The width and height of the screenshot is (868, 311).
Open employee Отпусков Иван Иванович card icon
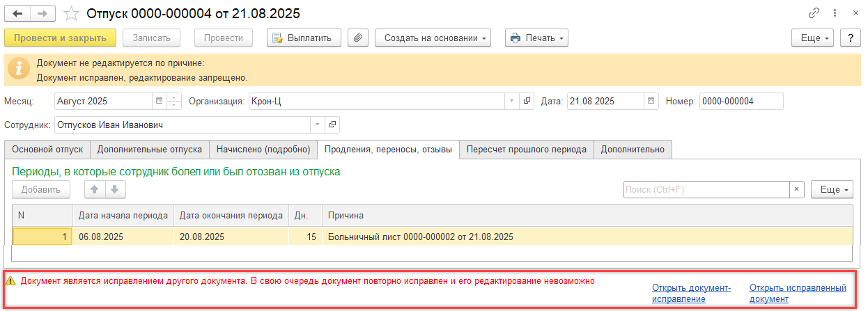tap(332, 125)
